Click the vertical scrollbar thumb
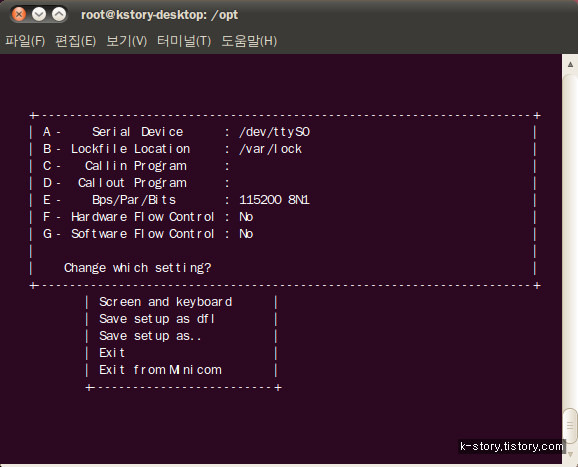 [x=570, y=425]
